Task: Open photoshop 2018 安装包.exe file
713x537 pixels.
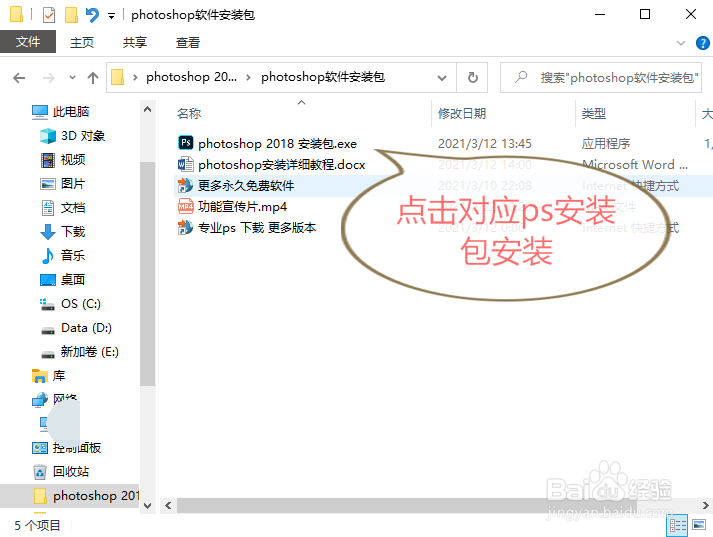Action: pos(277,144)
